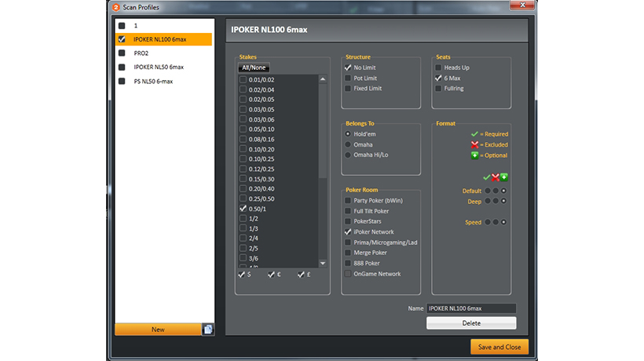Screen dimensions: 644x361
Task: Uncheck iPoker Network room
Action: (348, 232)
